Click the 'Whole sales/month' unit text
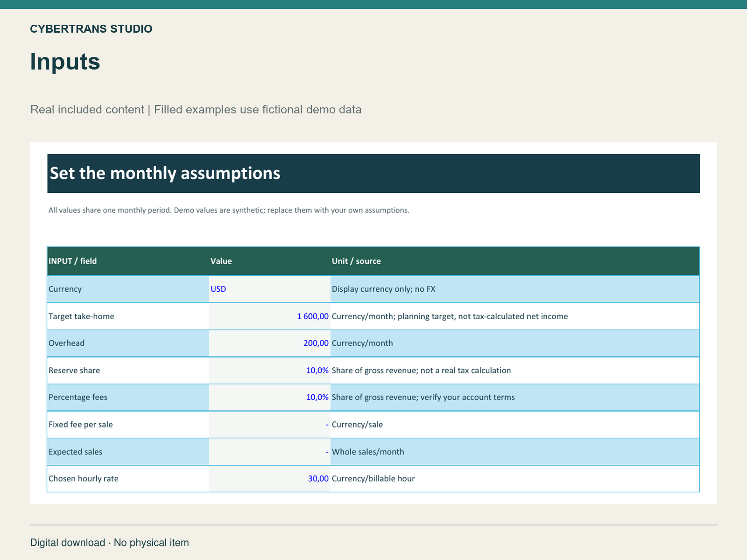The height and width of the screenshot is (560, 747). tap(368, 452)
